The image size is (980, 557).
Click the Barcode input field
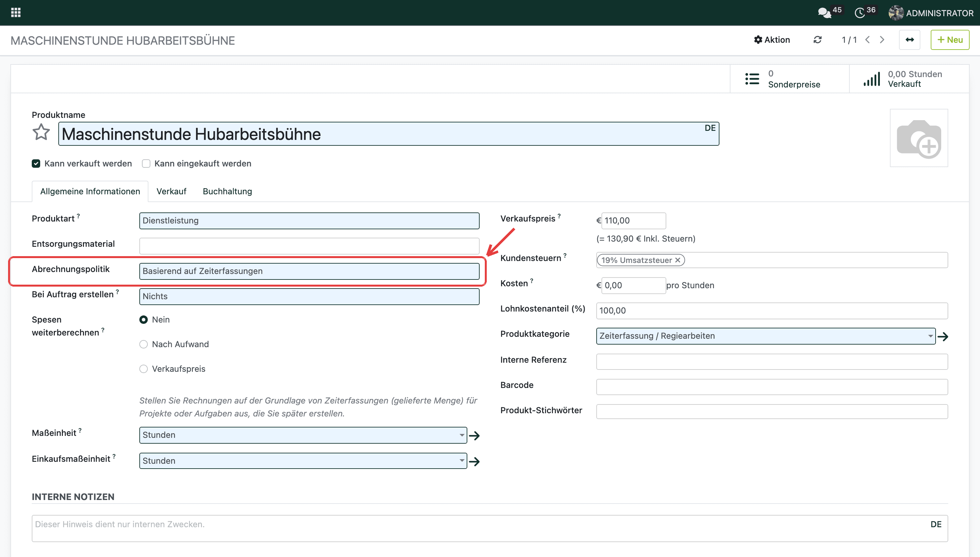coord(772,387)
